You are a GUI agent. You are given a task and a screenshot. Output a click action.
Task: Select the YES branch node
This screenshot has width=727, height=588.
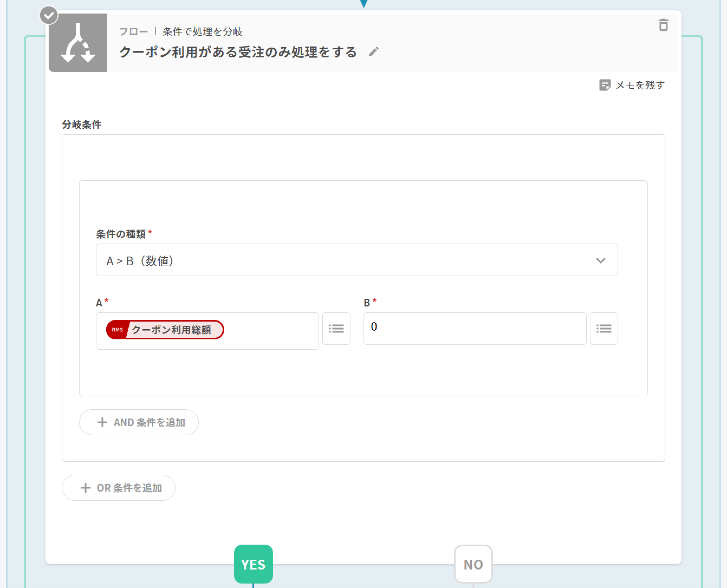[x=253, y=564]
